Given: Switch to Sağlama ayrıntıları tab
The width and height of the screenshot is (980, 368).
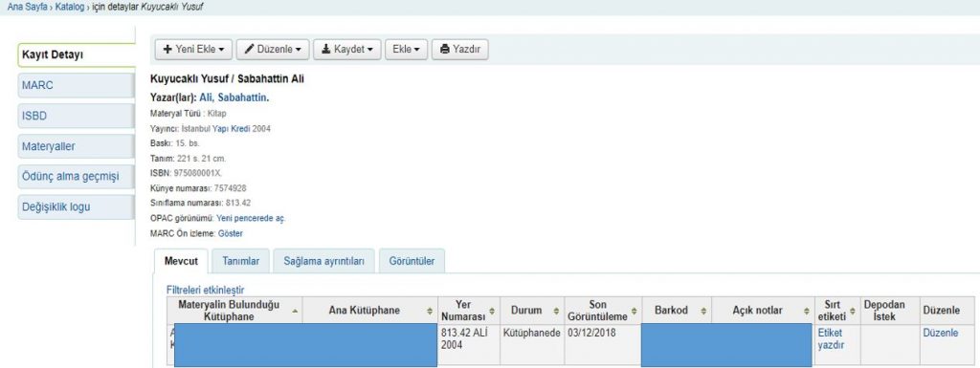Looking at the screenshot, I should [x=323, y=261].
